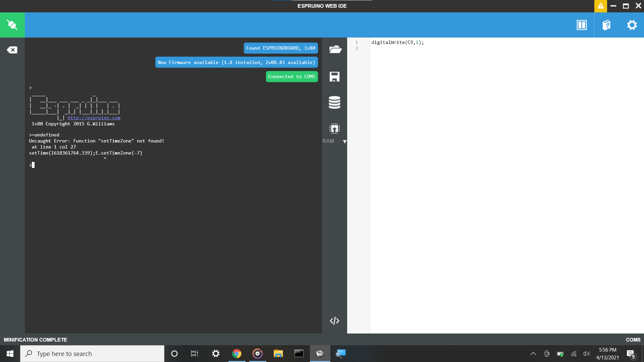Open Task View on the taskbar
Image resolution: width=644 pixels, height=362 pixels.
click(x=195, y=354)
